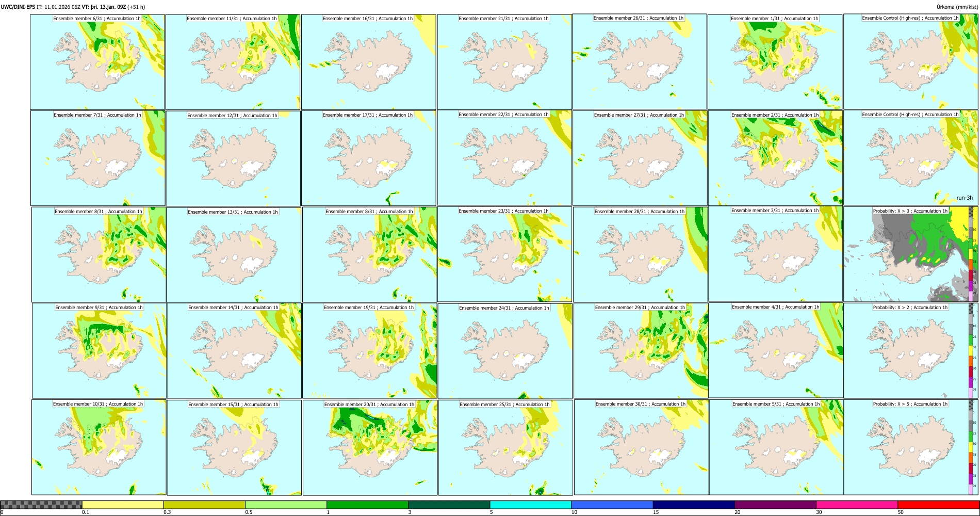This screenshot has height=516, width=980.
Task: Click the "Ensemble member 24/31 ; Accumulation 1h" label
Action: tap(504, 308)
